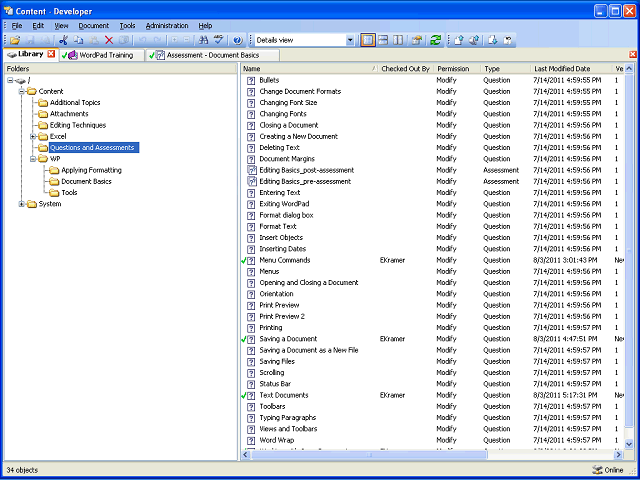Collapse the root / tree node
Screen dimensions: 640x480
pos(11,80)
